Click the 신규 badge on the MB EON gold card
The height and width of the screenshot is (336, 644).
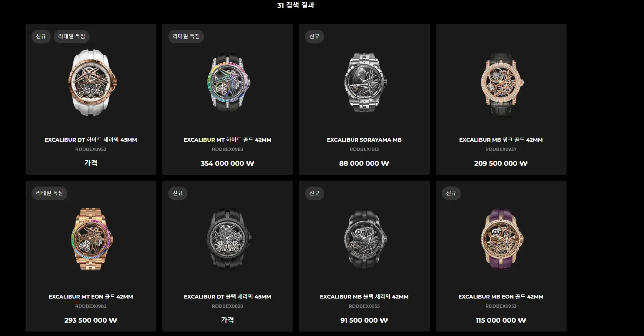(x=451, y=193)
